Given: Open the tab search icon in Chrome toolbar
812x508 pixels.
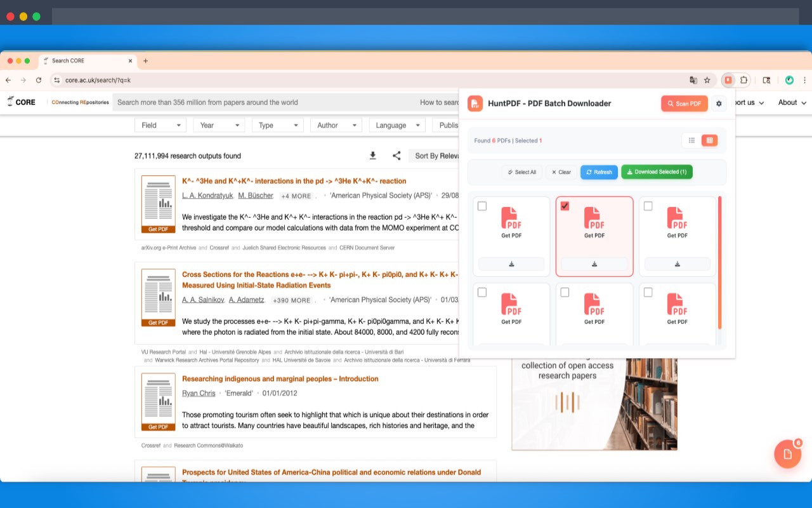Looking at the screenshot, I should pyautogui.click(x=766, y=80).
